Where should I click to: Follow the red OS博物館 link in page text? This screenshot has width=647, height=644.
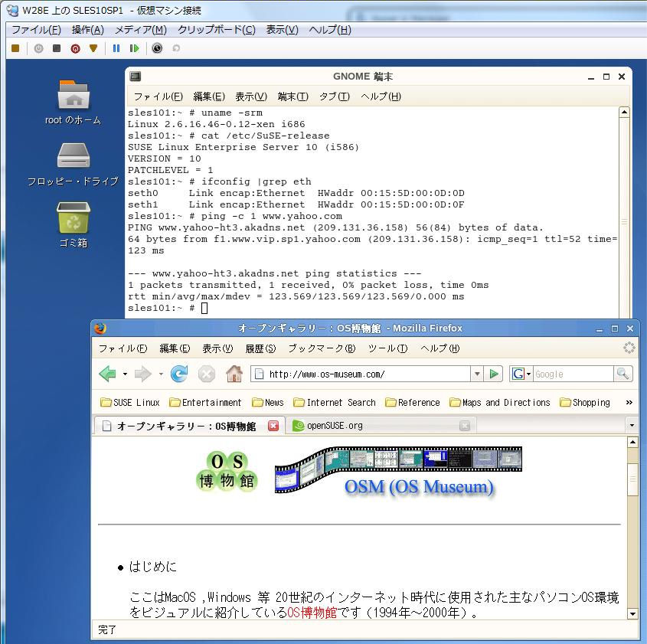point(312,613)
